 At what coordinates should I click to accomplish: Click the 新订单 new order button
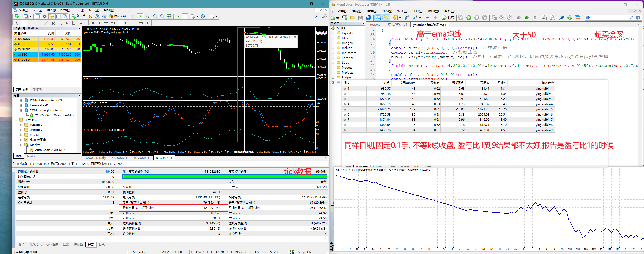(79, 16)
